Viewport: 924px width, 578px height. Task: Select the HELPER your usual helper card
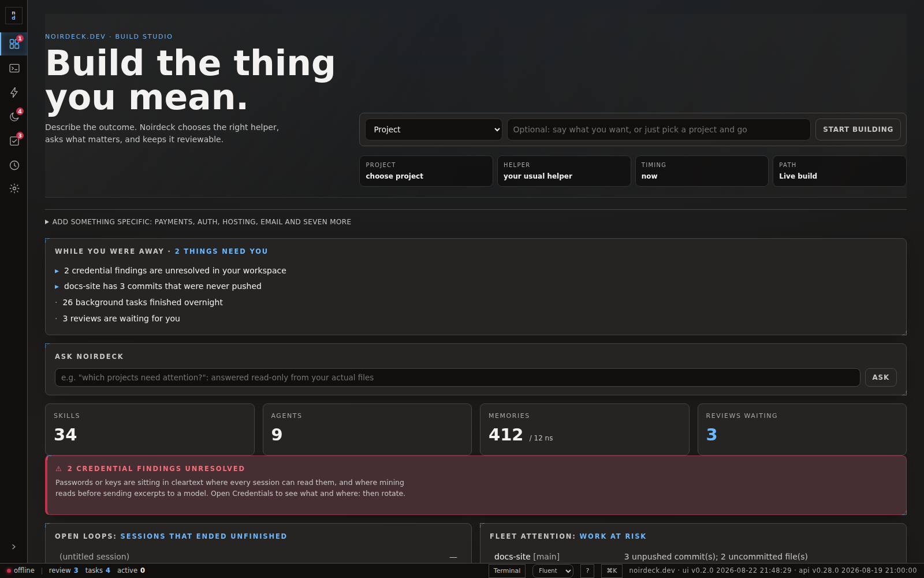[564, 171]
